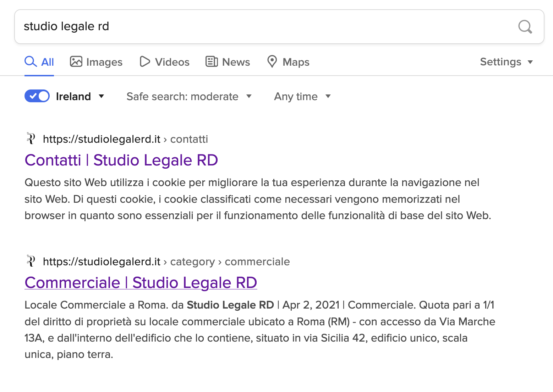Click favicon of the Contatti result

(31, 138)
